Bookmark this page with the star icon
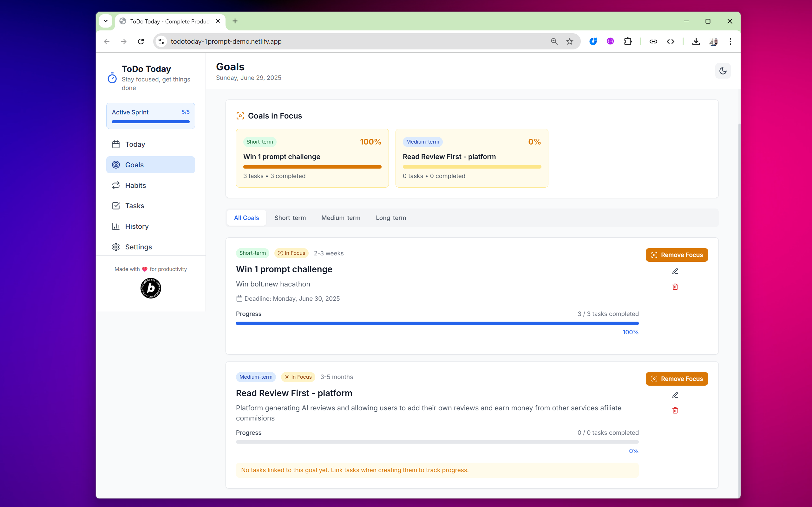This screenshot has width=812, height=507. click(569, 41)
